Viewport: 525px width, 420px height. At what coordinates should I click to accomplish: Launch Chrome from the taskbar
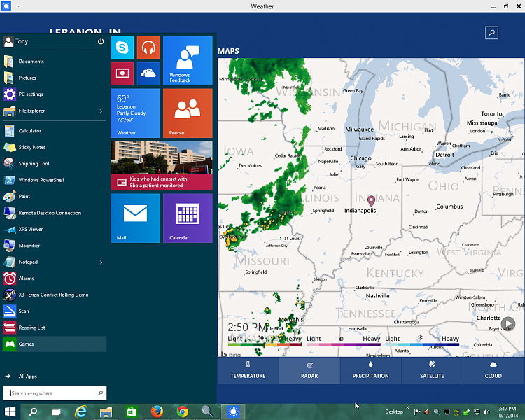(183, 412)
